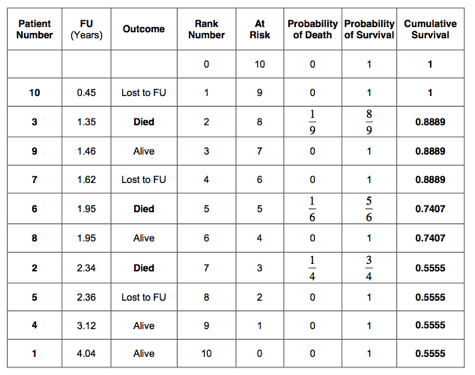Click the 5/6 survival fraction cell
Image resolution: width=475 pixels, height=375 pixels.
[x=369, y=209]
